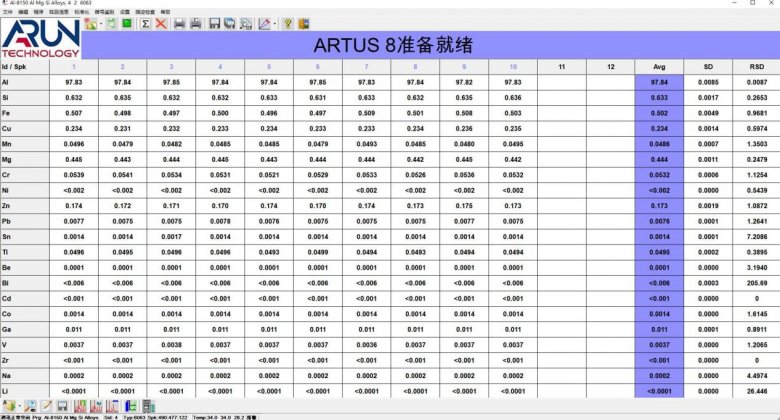Click the yellow question mark help icon

(x=287, y=23)
